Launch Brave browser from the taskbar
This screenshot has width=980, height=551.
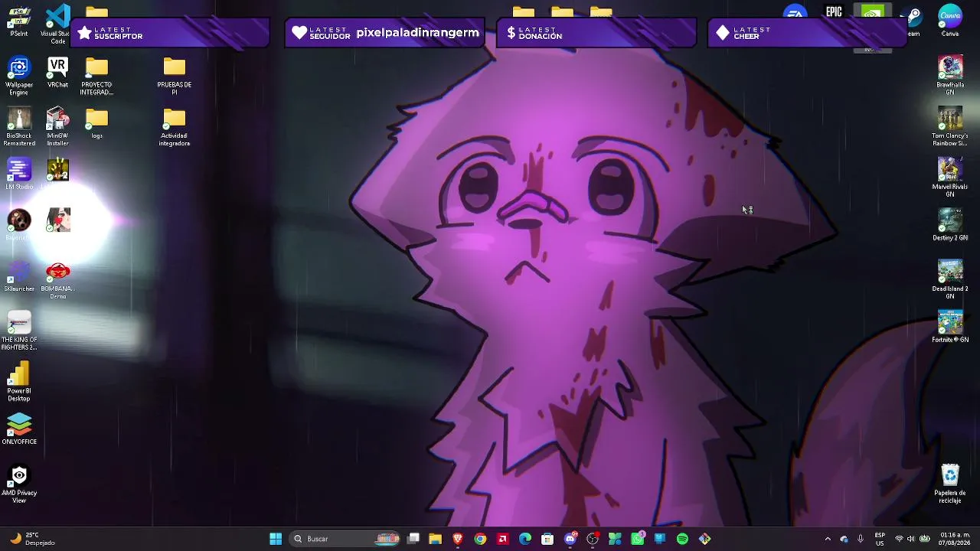pyautogui.click(x=458, y=539)
